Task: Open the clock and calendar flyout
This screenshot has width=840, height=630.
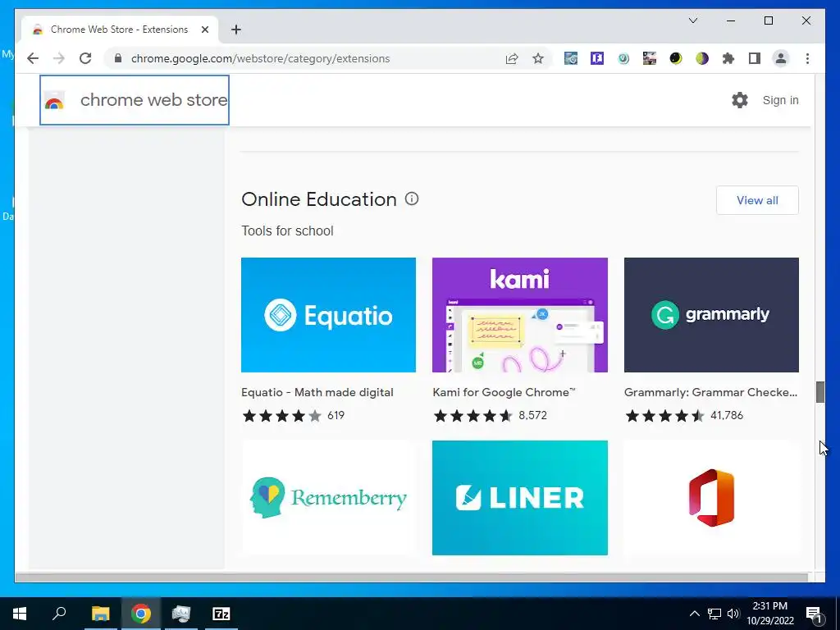Action: pyautogui.click(x=769, y=614)
